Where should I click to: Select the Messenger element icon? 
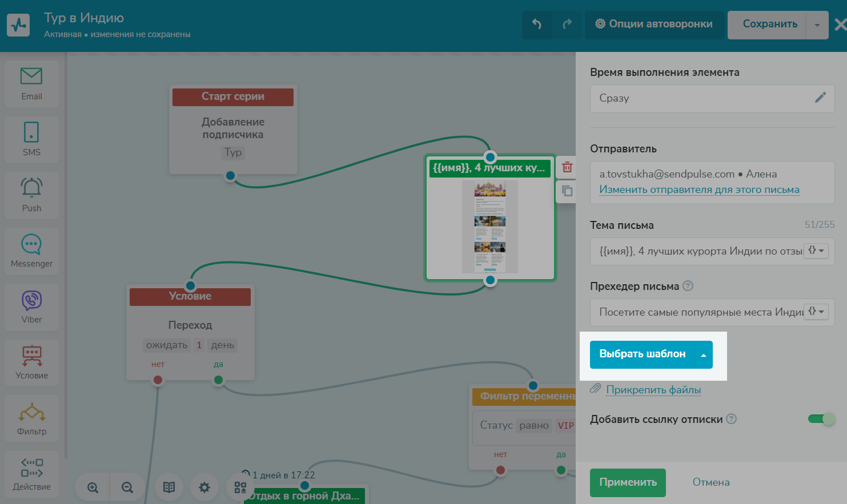[x=31, y=251]
